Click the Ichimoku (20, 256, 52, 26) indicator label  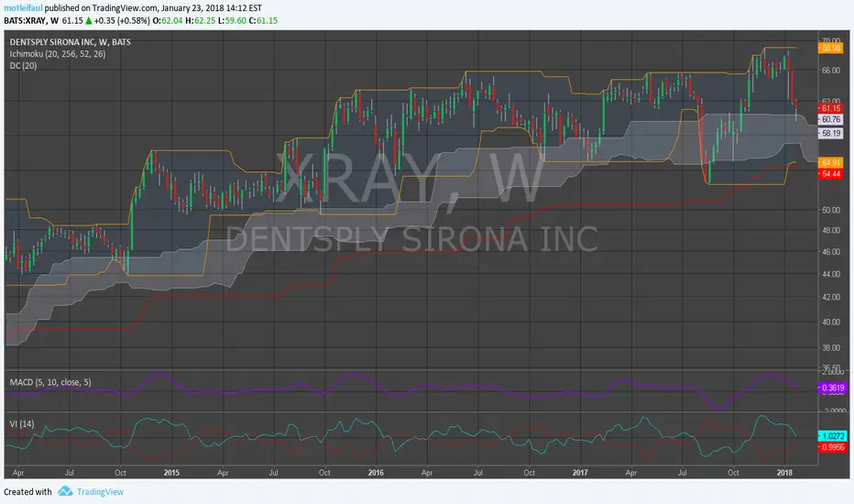pos(58,54)
